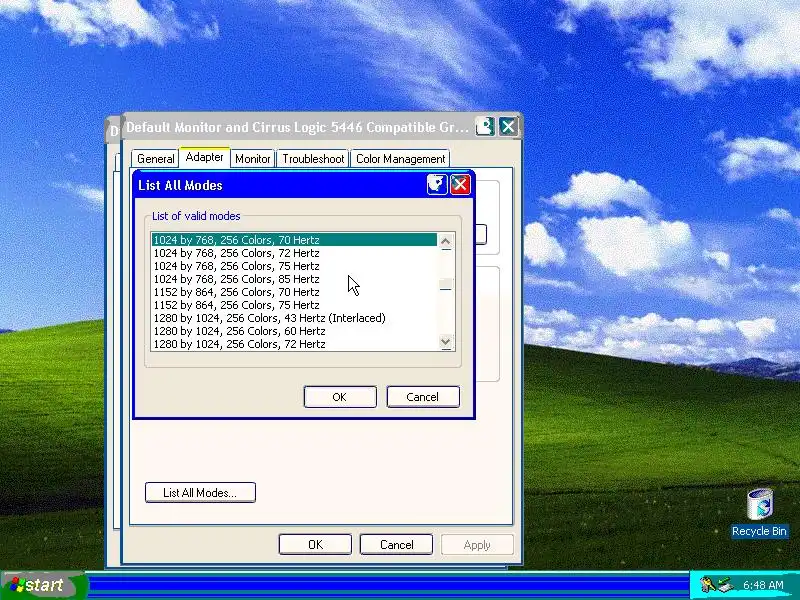Click the 6:48 AM taskbar clock
The width and height of the screenshot is (800, 600).
pyautogui.click(x=763, y=585)
